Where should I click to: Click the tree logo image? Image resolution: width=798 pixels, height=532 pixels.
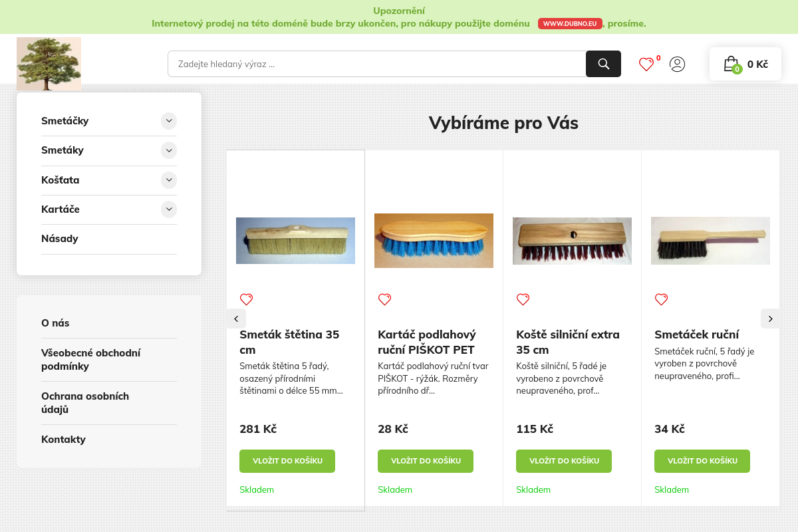(x=49, y=64)
